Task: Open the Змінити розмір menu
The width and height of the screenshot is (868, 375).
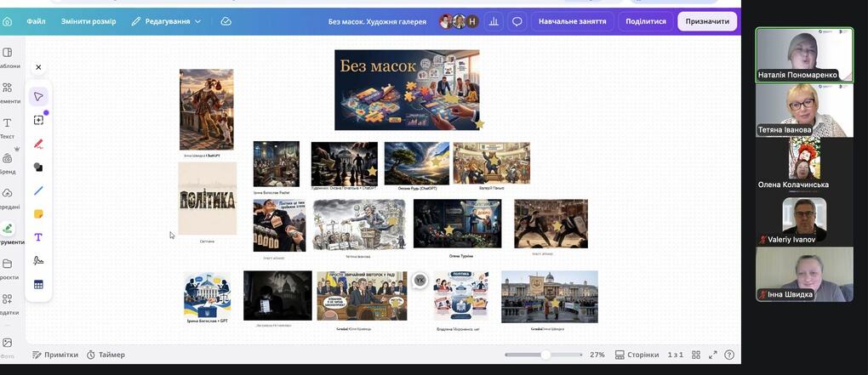Action: coord(89,21)
